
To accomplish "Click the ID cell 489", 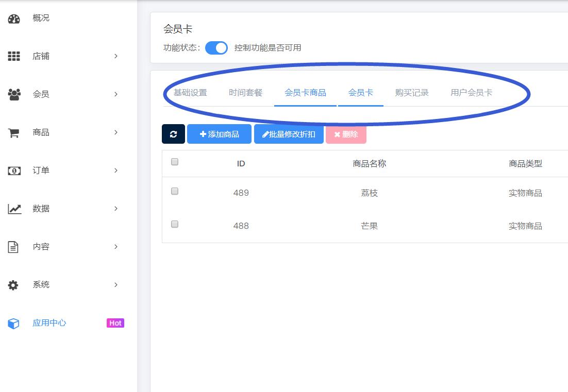I will click(241, 193).
